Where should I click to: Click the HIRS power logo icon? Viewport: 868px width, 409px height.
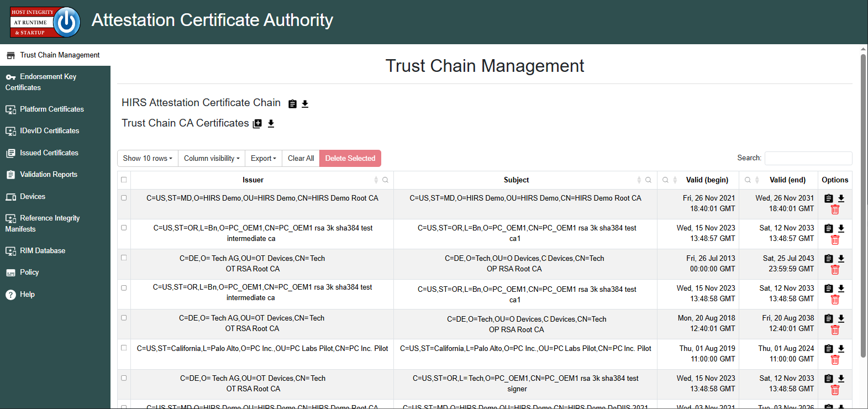[x=45, y=22]
